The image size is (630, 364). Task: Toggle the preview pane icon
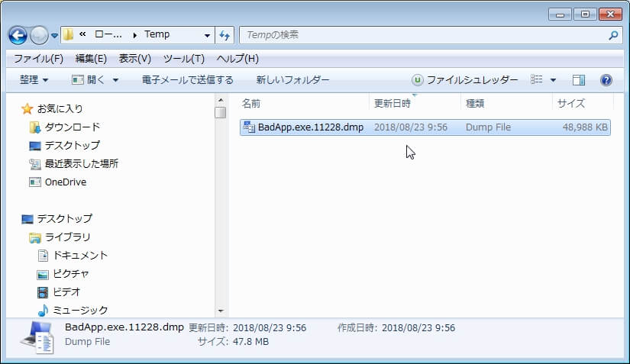pos(579,80)
